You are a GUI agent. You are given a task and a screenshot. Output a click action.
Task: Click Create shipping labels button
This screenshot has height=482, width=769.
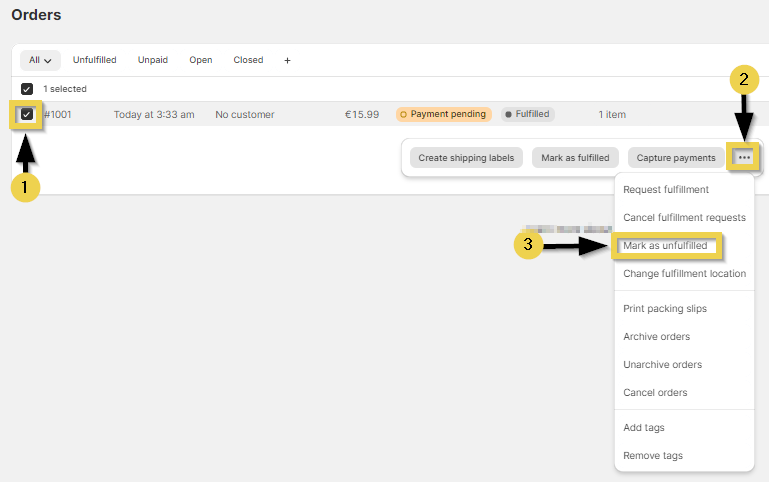(466, 158)
